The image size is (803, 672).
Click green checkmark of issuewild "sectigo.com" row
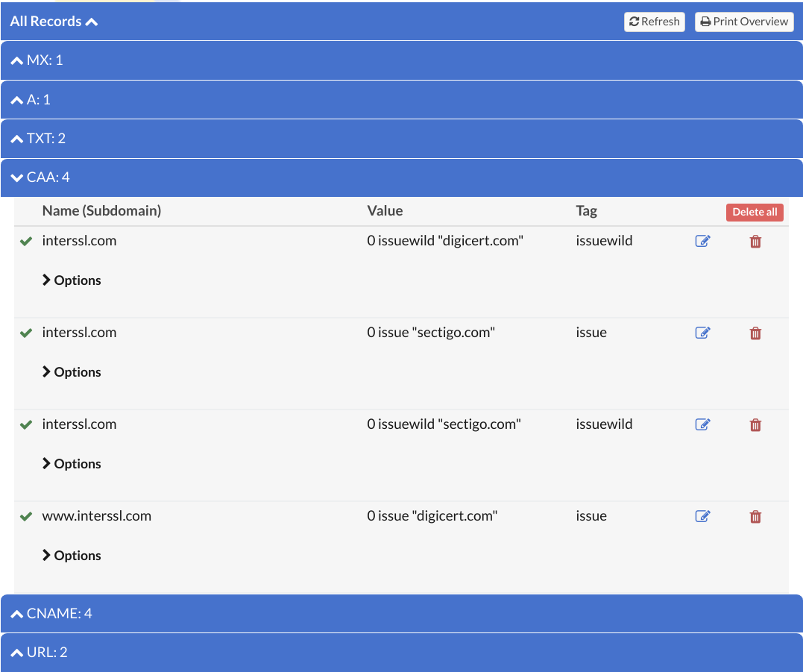coord(26,424)
